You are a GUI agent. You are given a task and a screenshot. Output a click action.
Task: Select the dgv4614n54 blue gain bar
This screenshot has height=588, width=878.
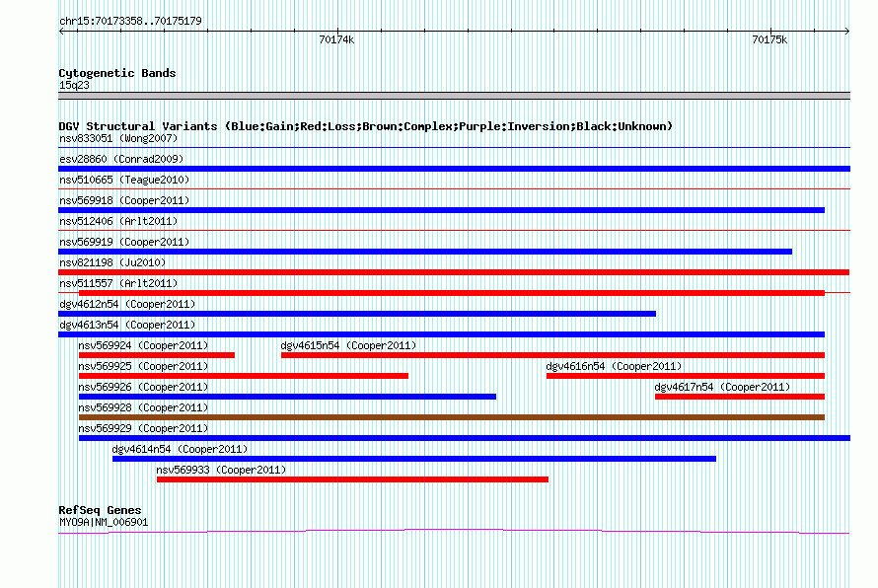[x=414, y=459]
